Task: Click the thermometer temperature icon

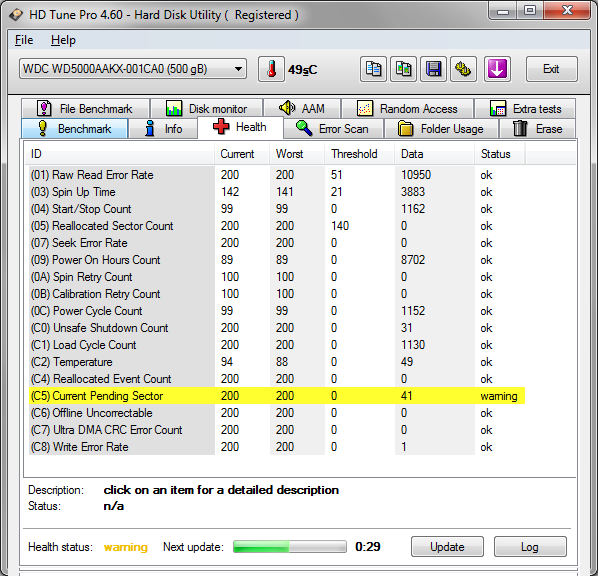Action: [271, 69]
